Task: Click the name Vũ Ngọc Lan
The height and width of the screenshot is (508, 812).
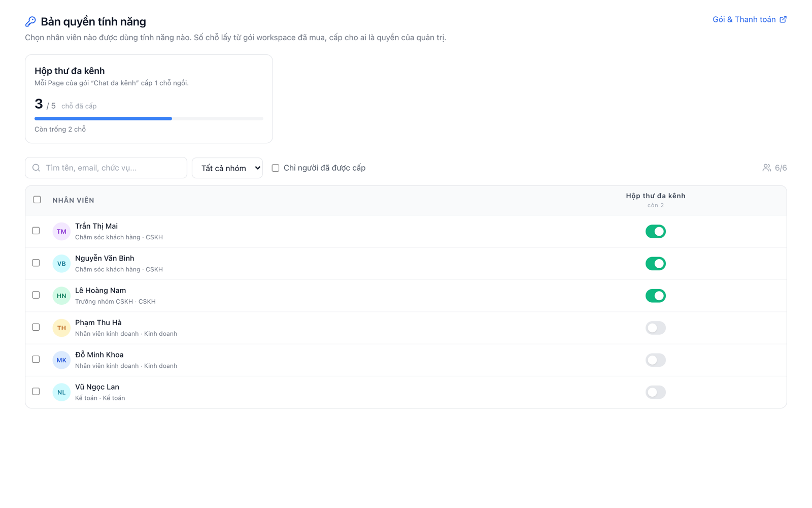Action: point(97,387)
